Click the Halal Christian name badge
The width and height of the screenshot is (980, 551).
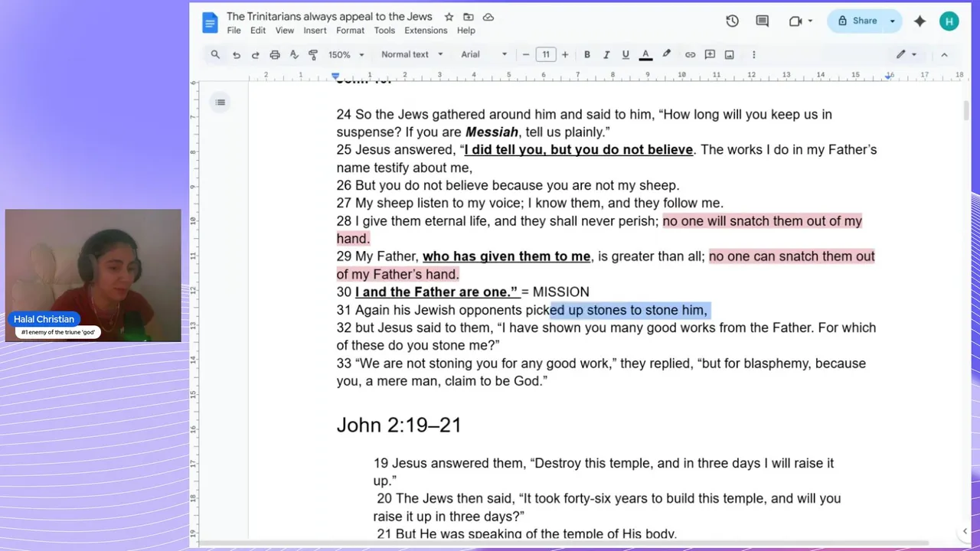(x=44, y=319)
